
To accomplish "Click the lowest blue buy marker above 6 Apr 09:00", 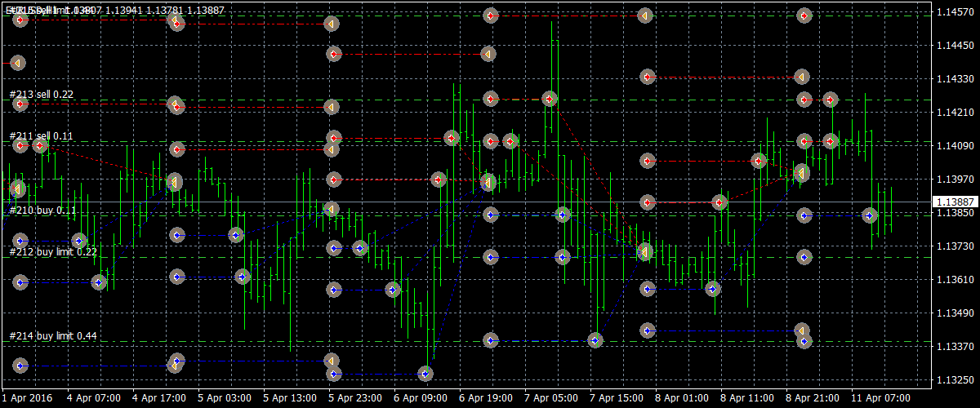I will tap(425, 374).
